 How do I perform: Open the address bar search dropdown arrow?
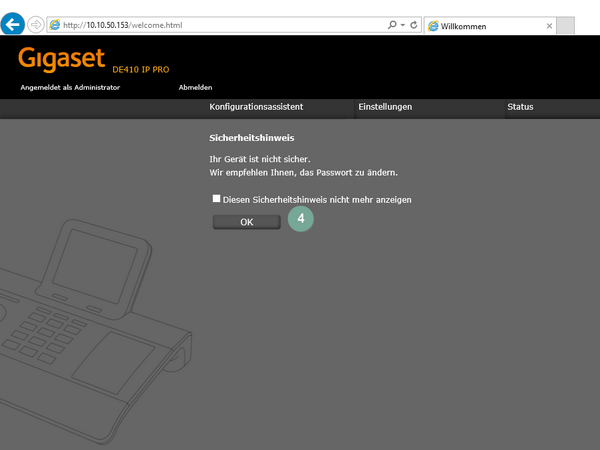(401, 24)
